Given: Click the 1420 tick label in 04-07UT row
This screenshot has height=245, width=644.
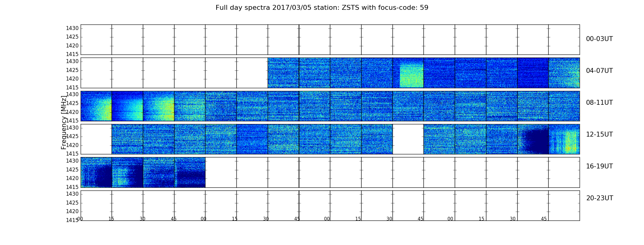Looking at the screenshot, I should click(x=72, y=79).
